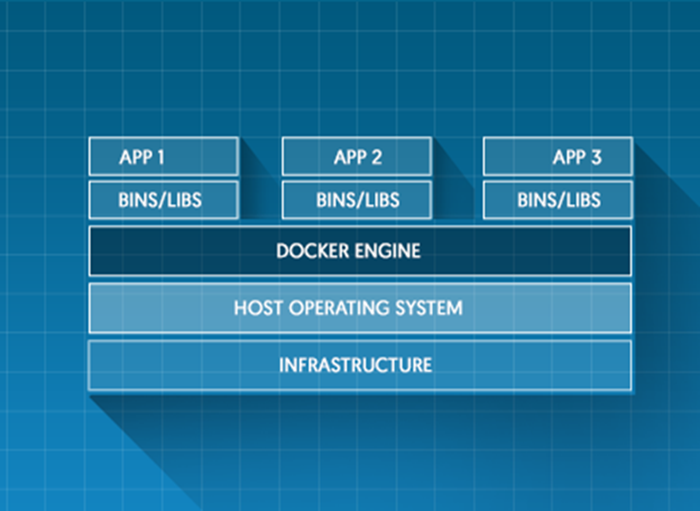Click the APP 1 box

163,157
